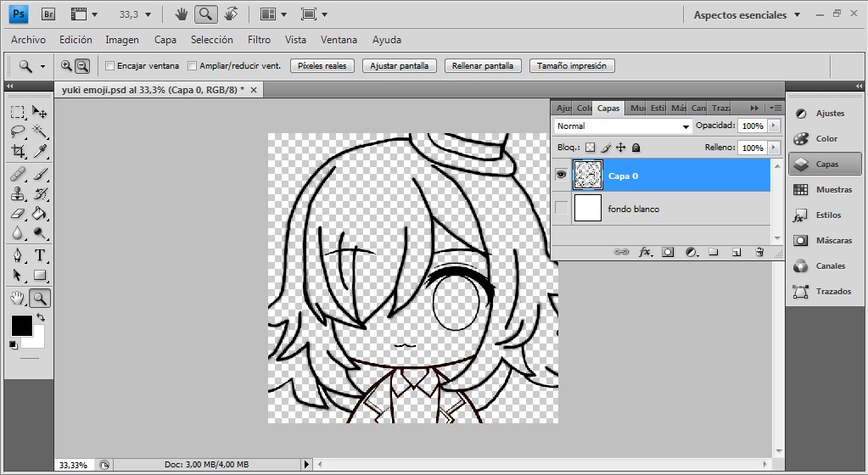Select the Dodge tool
Image resolution: width=868 pixels, height=475 pixels.
(39, 232)
